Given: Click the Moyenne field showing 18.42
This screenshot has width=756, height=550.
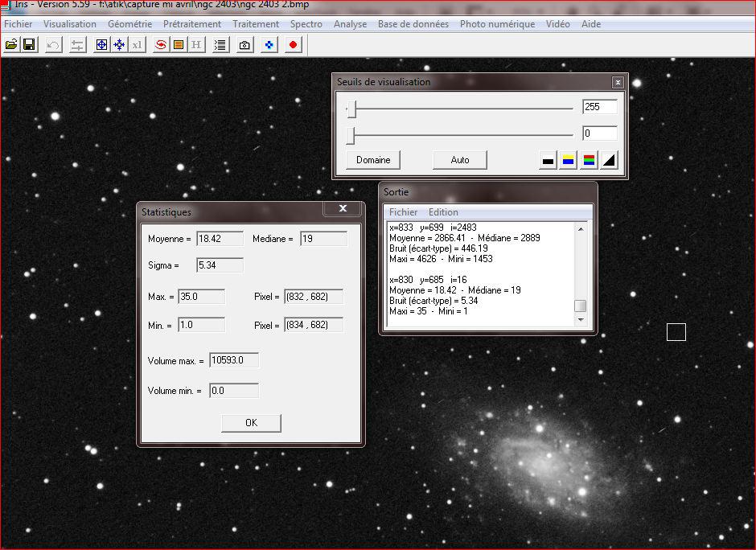Looking at the screenshot, I should pyautogui.click(x=220, y=239).
